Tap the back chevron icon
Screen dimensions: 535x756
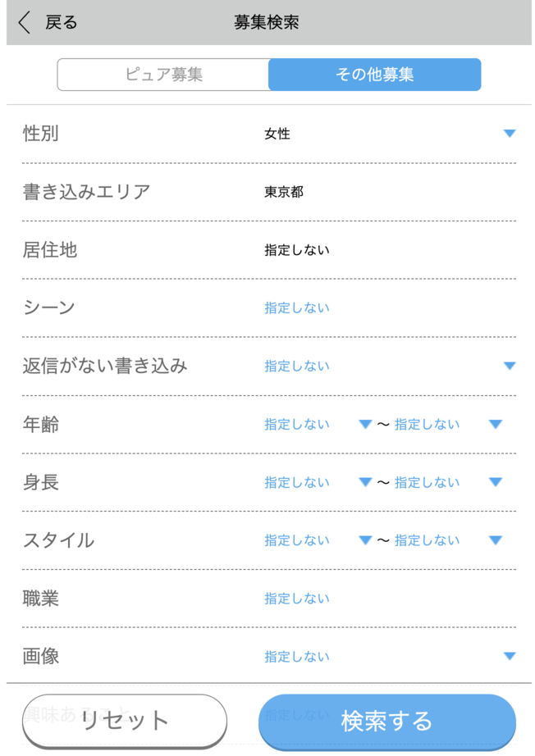click(24, 22)
